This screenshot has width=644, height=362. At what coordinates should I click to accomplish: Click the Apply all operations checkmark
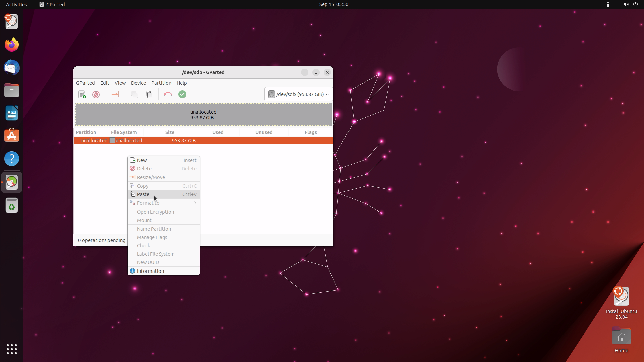[x=182, y=94]
